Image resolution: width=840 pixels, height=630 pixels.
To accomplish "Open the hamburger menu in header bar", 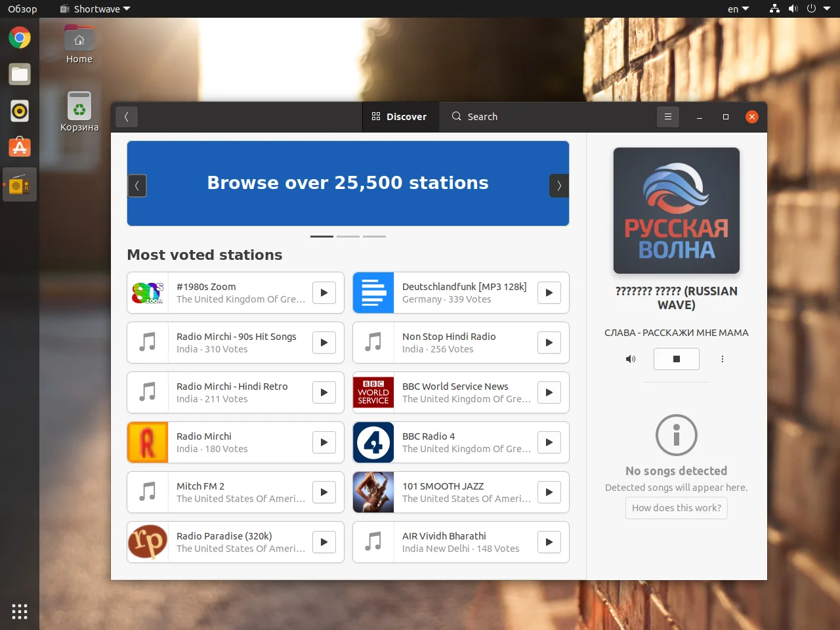I will pos(668,117).
